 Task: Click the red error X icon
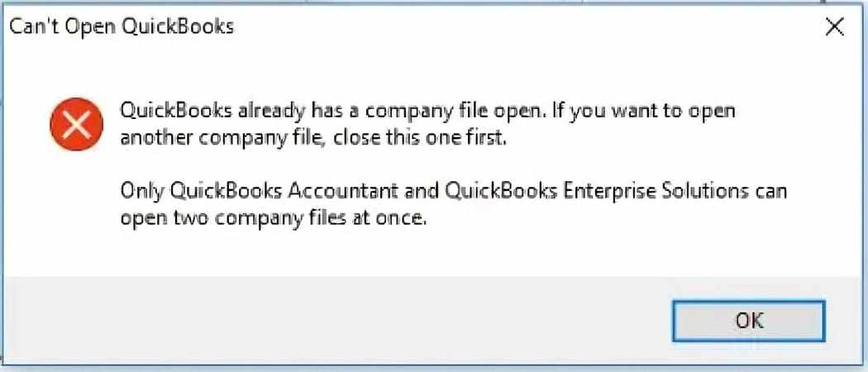pos(76,125)
